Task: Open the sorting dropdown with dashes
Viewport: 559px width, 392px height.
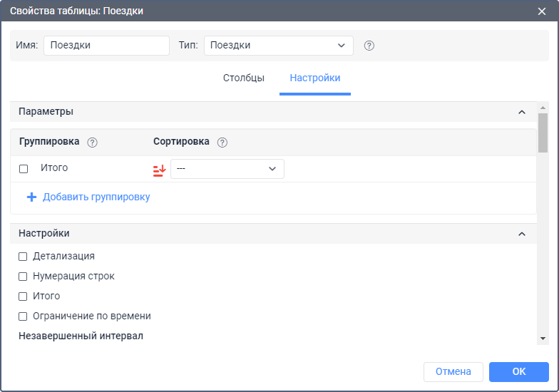Action: tap(227, 169)
